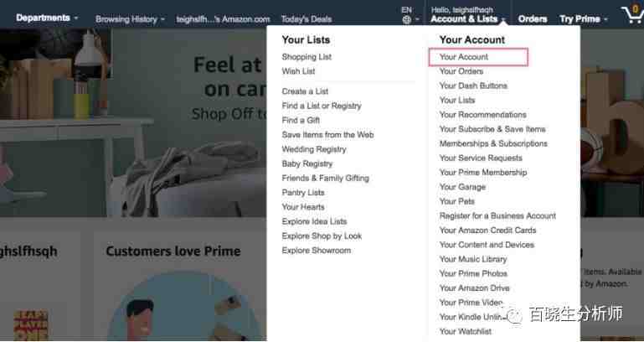Open Your Music Library

473,259
